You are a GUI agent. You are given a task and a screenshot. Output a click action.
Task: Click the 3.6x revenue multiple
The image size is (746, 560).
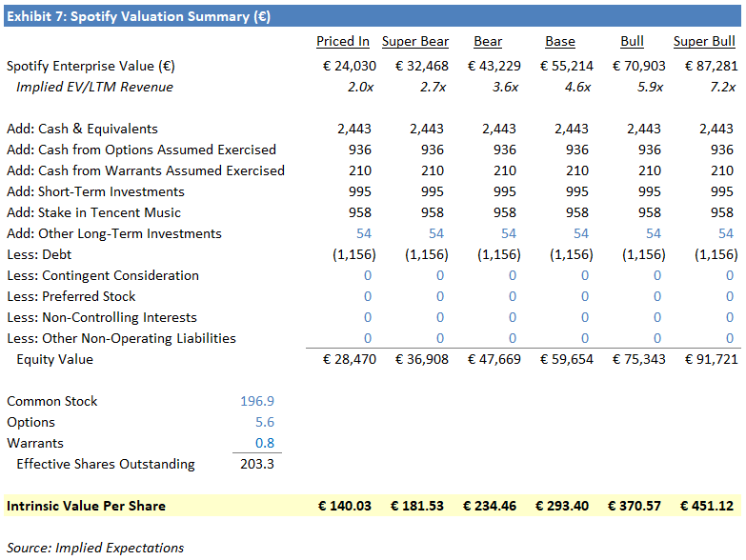point(505,87)
